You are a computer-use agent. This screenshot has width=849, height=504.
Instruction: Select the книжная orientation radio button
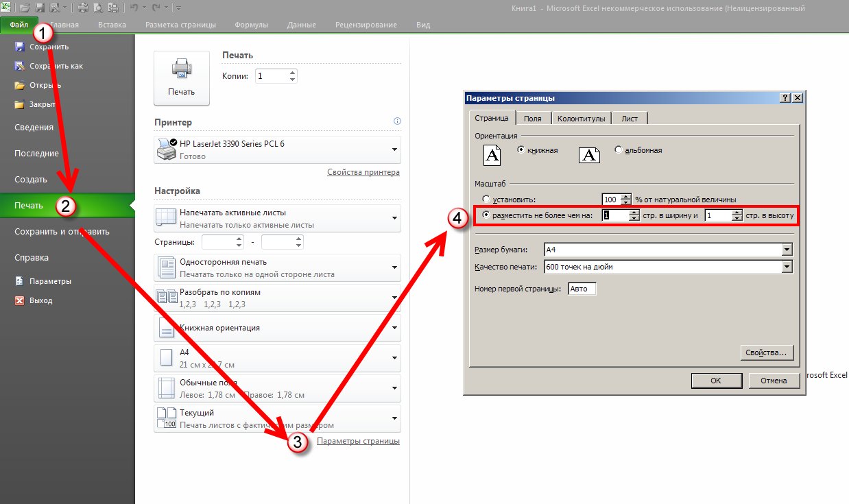[521, 149]
